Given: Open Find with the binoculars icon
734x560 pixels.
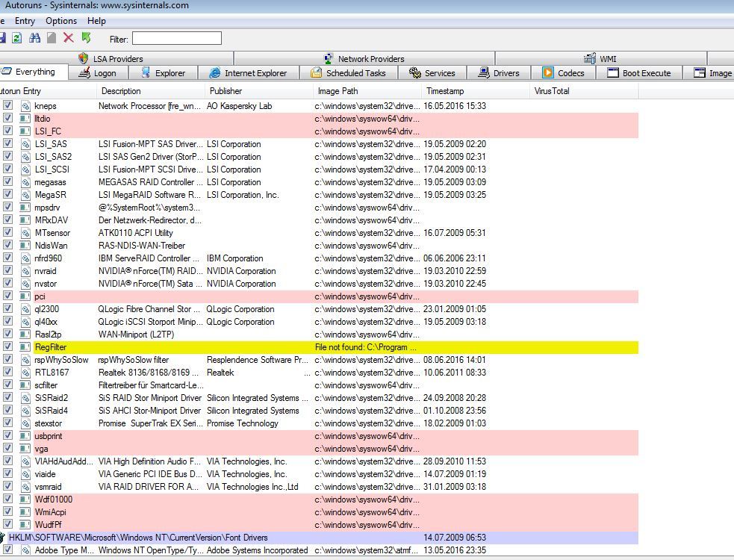Looking at the screenshot, I should (x=34, y=38).
